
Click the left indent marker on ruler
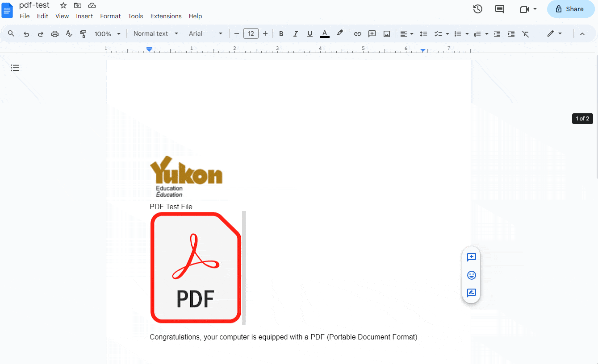click(149, 49)
